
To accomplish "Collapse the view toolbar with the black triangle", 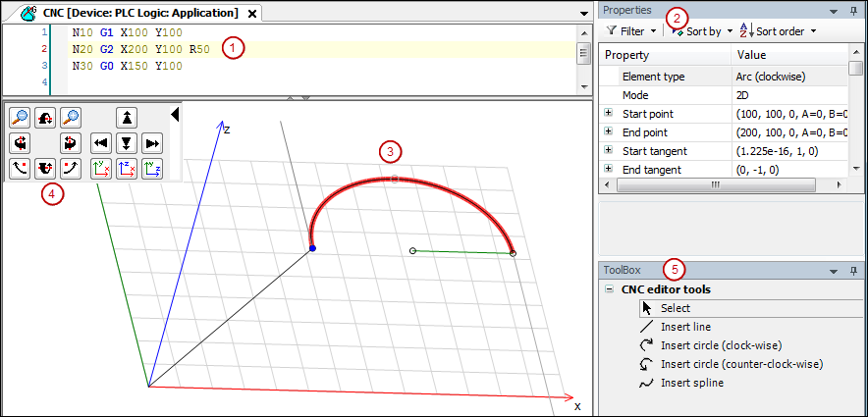I will (x=175, y=115).
